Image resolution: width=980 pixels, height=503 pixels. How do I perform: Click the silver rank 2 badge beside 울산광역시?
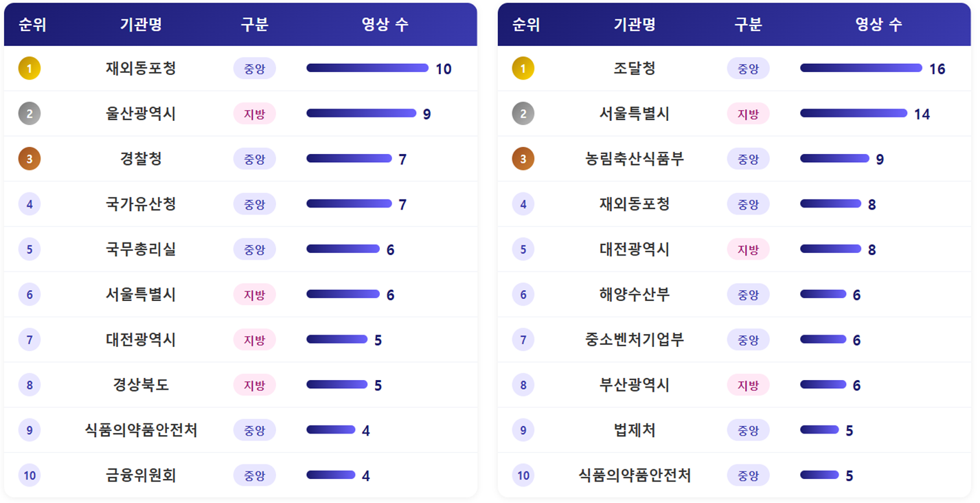30,113
